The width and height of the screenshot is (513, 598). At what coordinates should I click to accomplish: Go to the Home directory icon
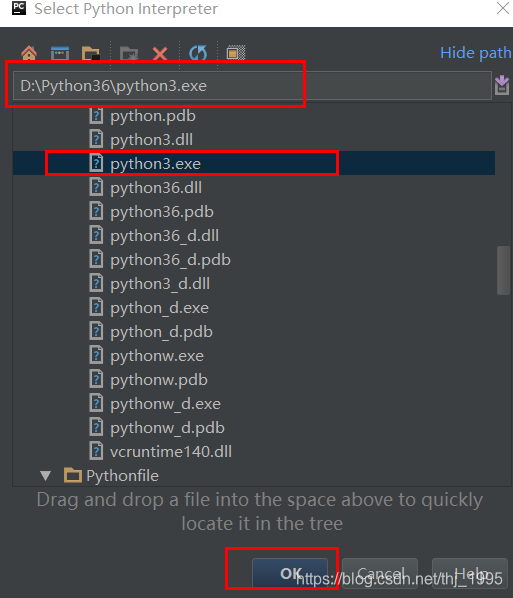point(29,53)
